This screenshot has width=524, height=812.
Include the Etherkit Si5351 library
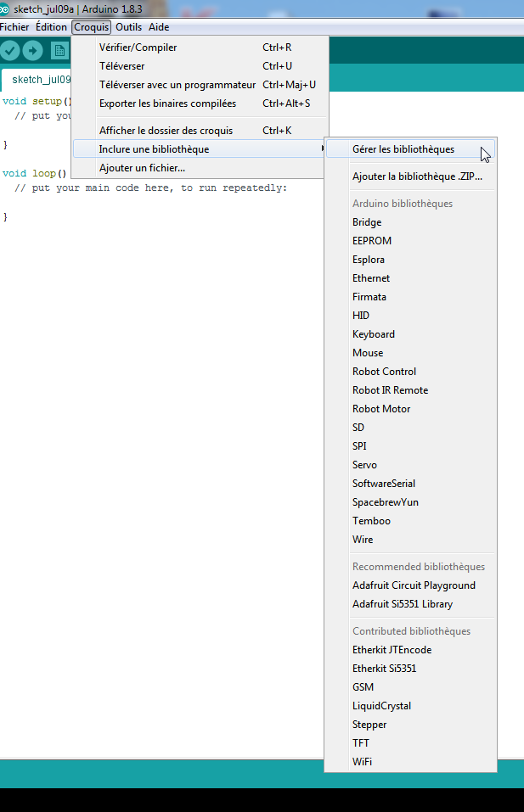(410, 668)
